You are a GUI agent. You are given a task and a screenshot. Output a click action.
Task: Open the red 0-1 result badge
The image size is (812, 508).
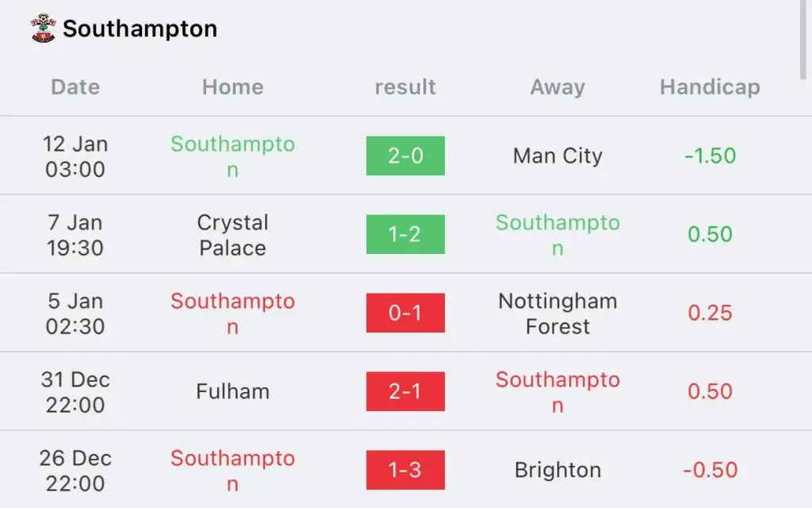405,313
